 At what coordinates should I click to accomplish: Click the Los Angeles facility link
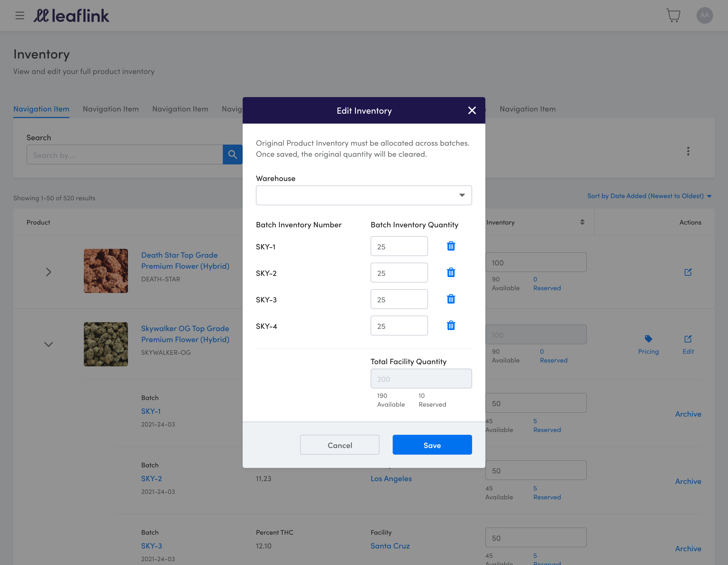coord(391,479)
